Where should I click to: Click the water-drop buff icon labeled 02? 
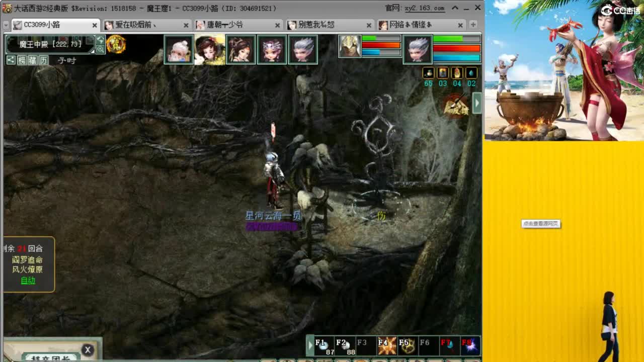click(x=471, y=73)
